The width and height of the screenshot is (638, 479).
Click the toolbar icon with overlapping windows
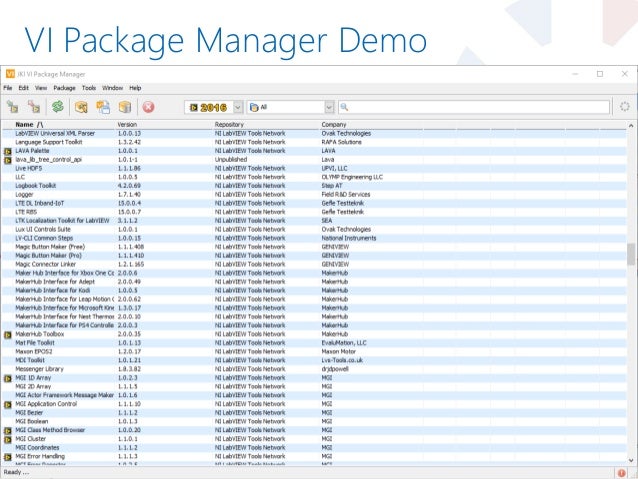pyautogui.click(x=103, y=107)
